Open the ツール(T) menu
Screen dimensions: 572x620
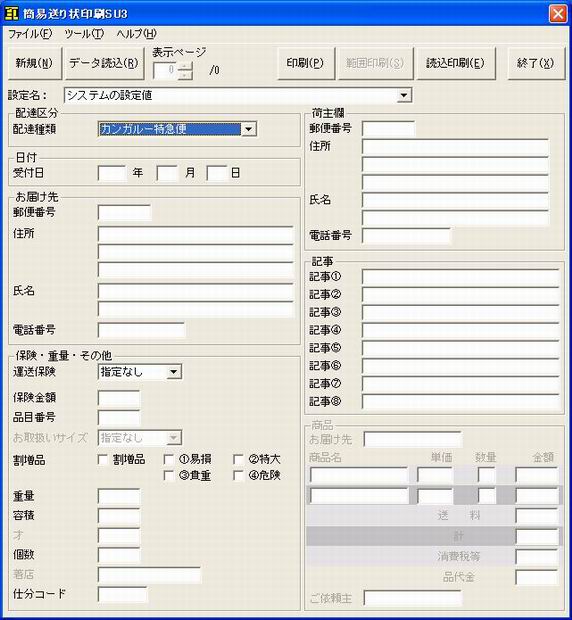coord(84,34)
